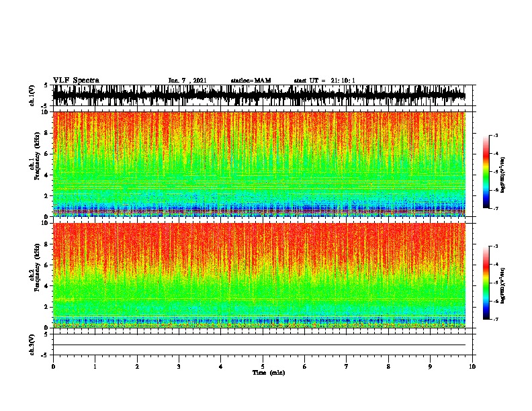Click the "6" kHz tick of ch.2 spectrogram
This screenshot has height=411, width=532.
point(46,265)
